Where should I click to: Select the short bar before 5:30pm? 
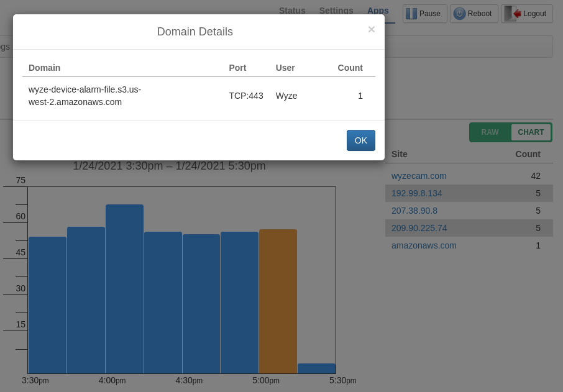[316, 368]
